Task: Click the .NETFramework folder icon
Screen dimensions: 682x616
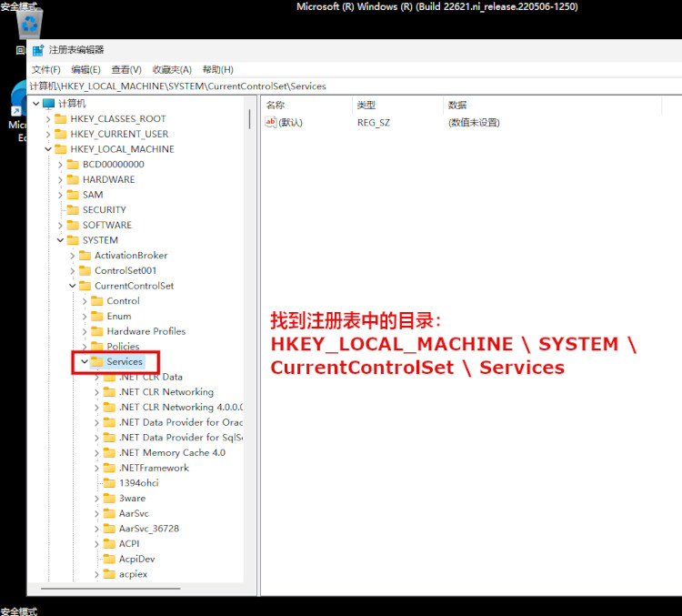Action: 109,468
